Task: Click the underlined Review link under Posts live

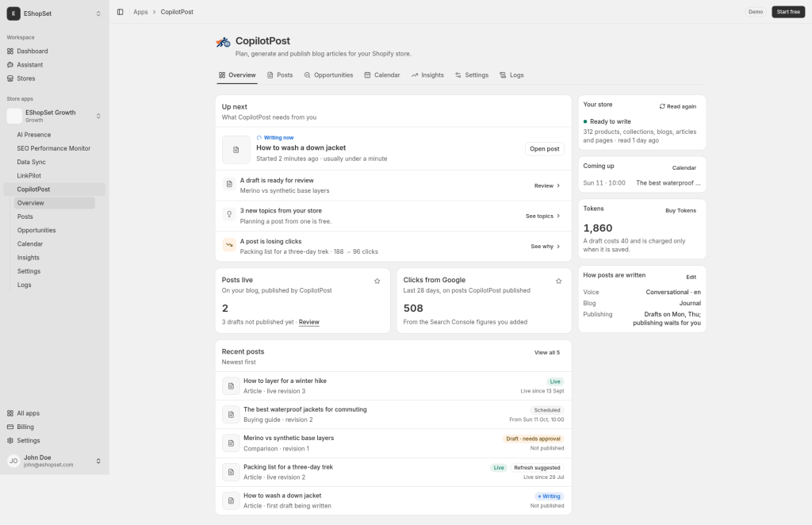Action: 308,322
